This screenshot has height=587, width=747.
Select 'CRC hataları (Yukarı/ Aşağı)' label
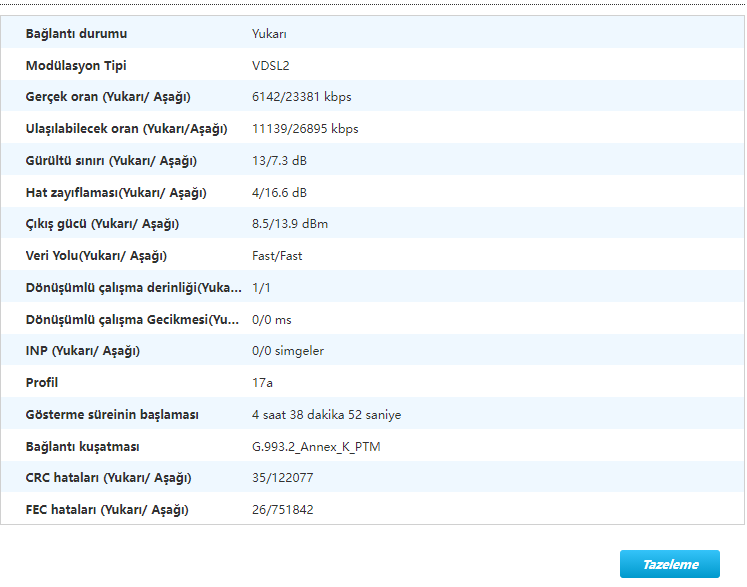(x=108, y=477)
